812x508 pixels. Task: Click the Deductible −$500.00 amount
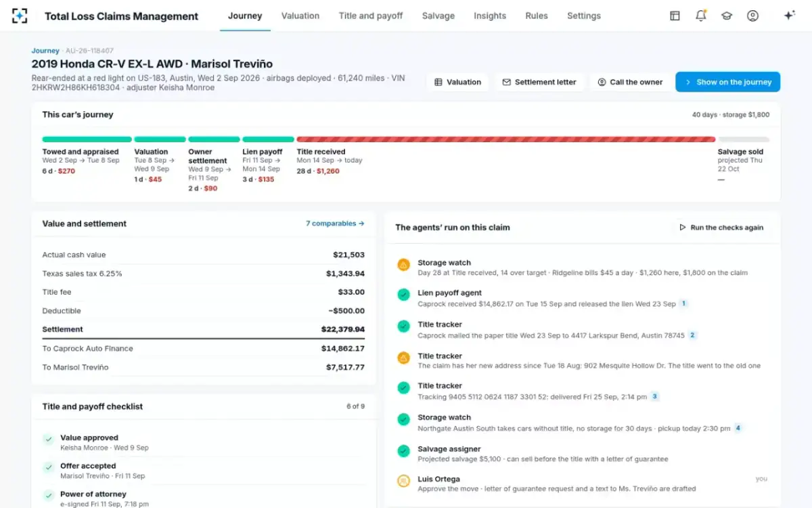click(x=346, y=311)
